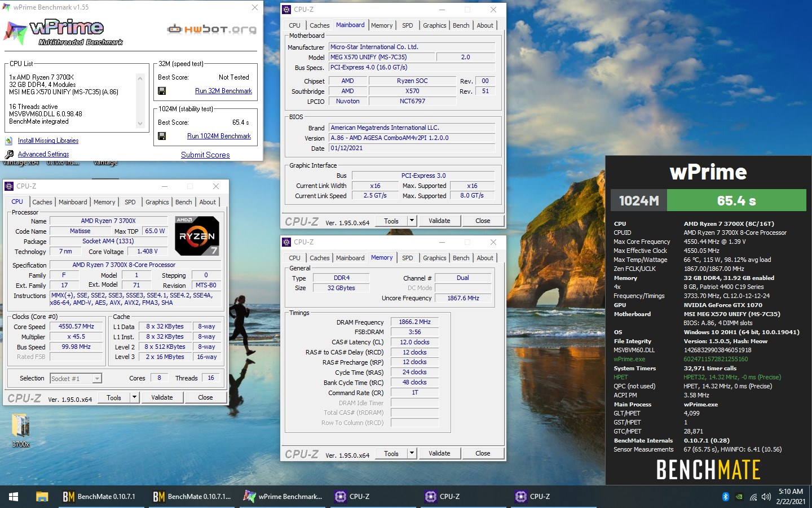812x508 pixels.
Task: Open the first BenchMate 0.10.7.1 taskbar item
Action: pyautogui.click(x=100, y=497)
